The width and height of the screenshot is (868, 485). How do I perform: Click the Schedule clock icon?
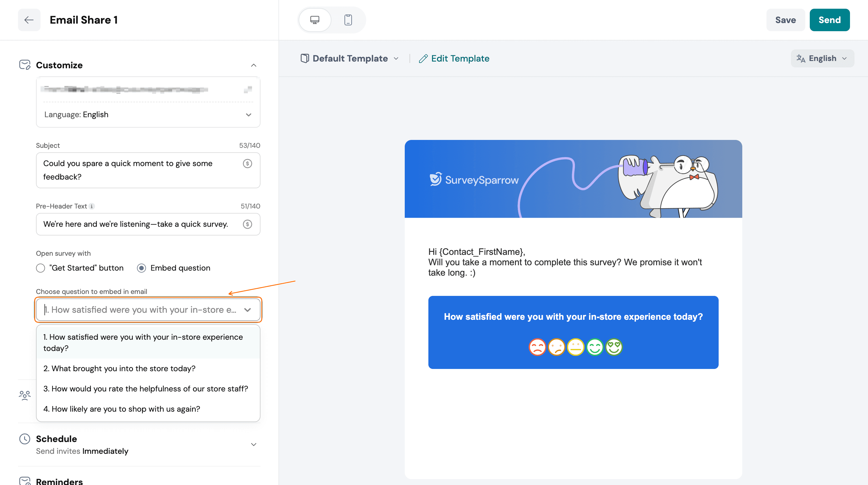click(25, 439)
